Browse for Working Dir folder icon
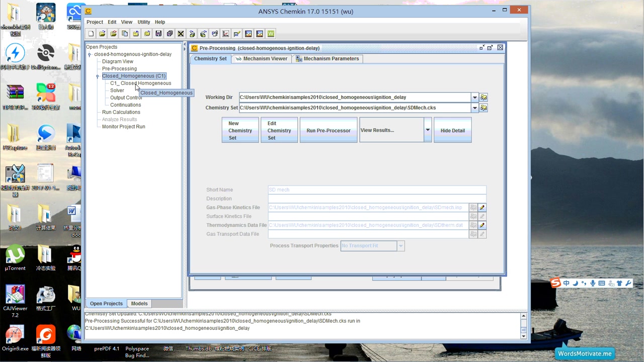This screenshot has height=362, width=644. click(484, 97)
